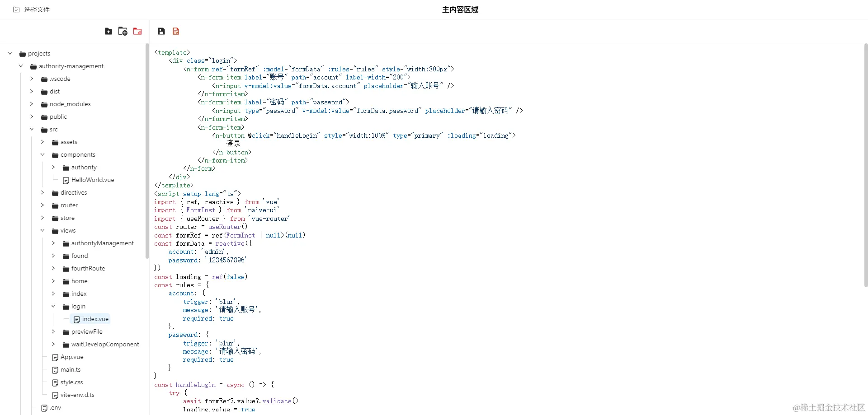Image resolution: width=868 pixels, height=415 pixels.
Task: Open App.vue from the file tree
Action: point(72,357)
